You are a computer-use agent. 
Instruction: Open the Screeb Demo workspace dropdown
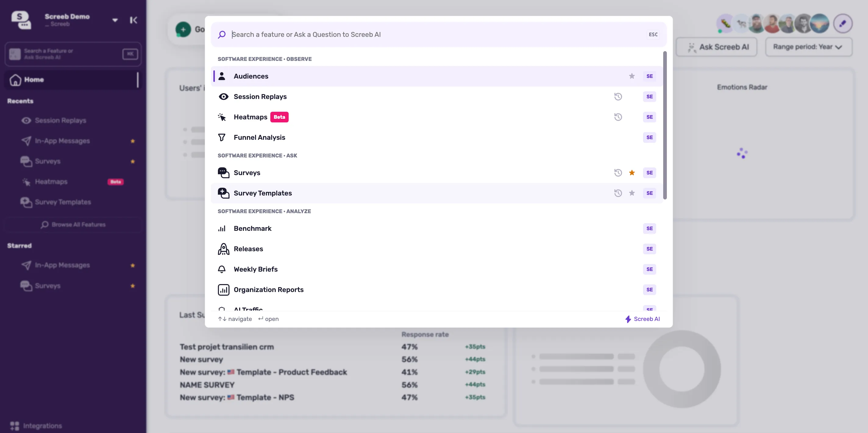click(x=115, y=20)
